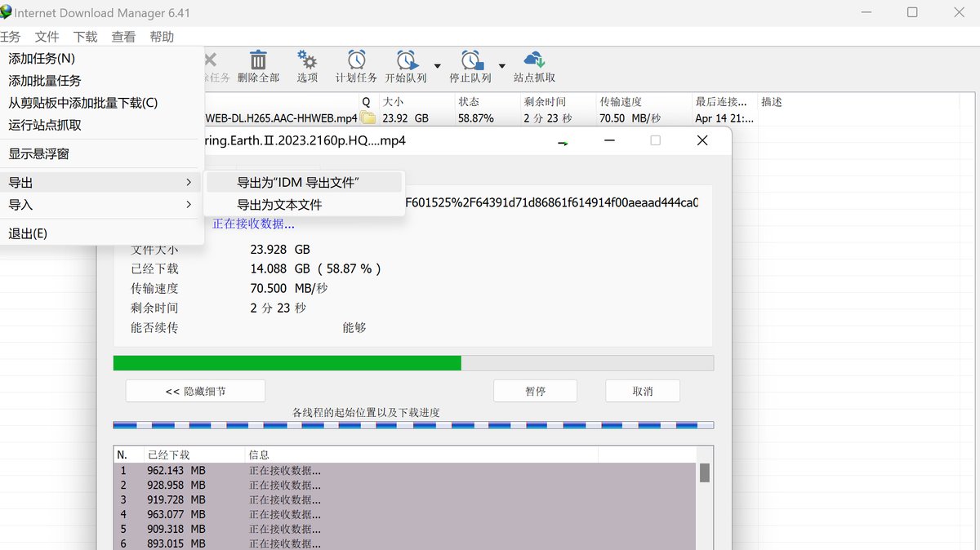The image size is (980, 550).
Task: Select the WEB-DL.H265.AAC-HHWEB.mp4 file row
Action: point(281,118)
